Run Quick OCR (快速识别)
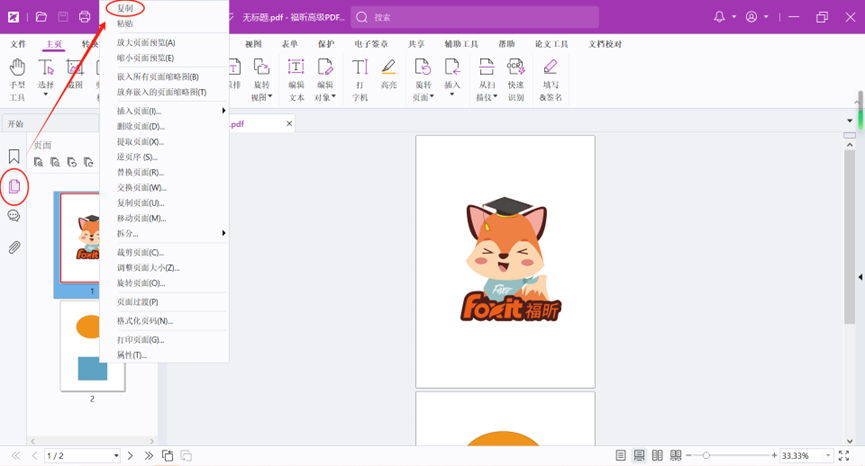This screenshot has height=466, width=865. tap(516, 79)
